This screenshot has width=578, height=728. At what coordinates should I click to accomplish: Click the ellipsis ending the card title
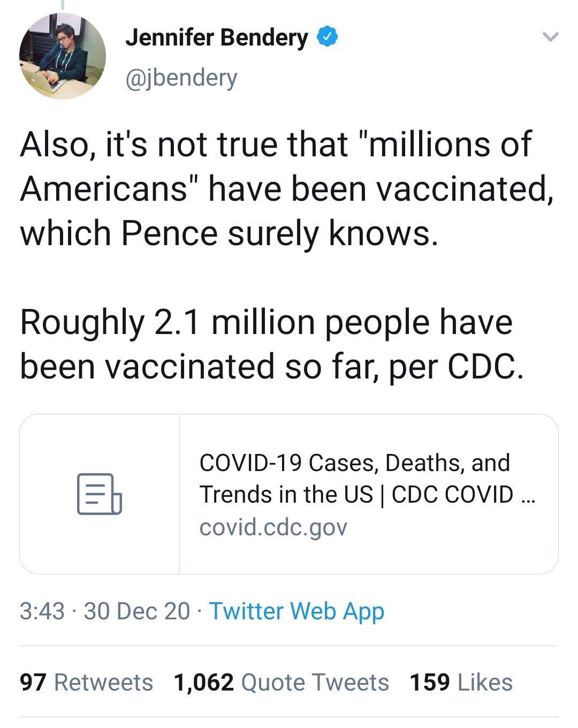[528, 496]
